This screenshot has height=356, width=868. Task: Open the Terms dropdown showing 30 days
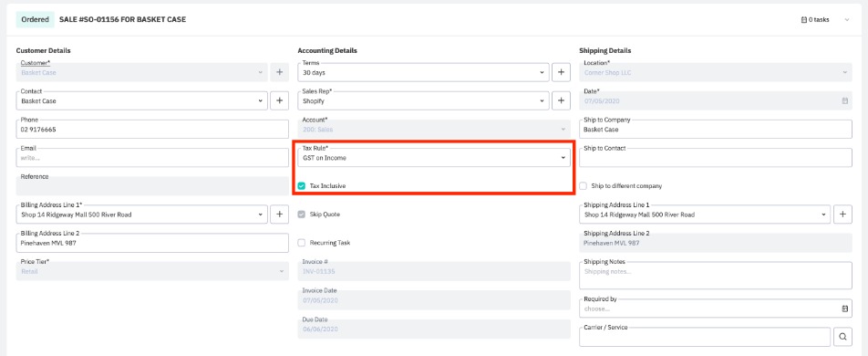[x=423, y=72]
